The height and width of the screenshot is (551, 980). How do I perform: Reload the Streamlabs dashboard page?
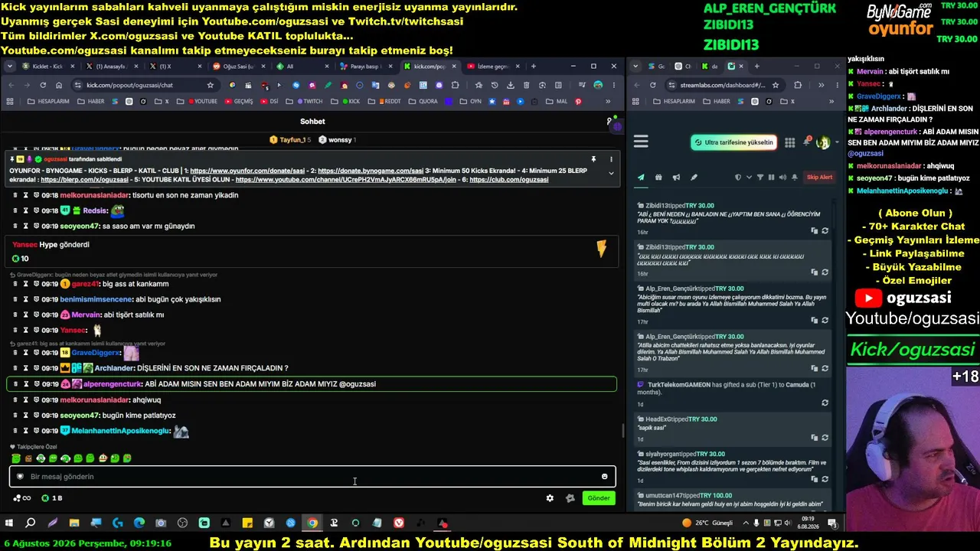tap(653, 85)
